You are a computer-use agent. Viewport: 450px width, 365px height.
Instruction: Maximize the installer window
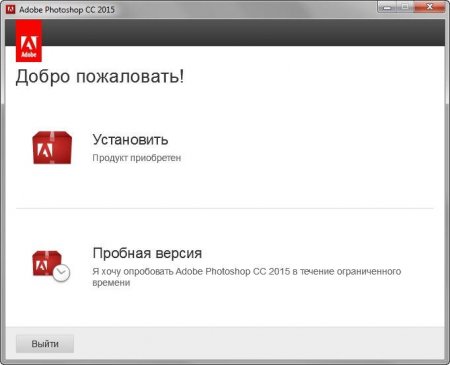pyautogui.click(x=405, y=7)
